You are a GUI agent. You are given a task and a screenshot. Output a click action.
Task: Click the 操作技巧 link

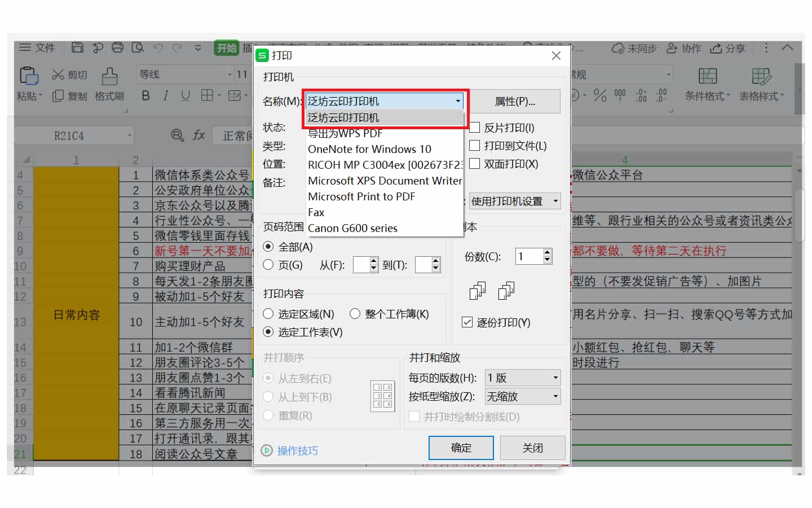click(x=297, y=450)
